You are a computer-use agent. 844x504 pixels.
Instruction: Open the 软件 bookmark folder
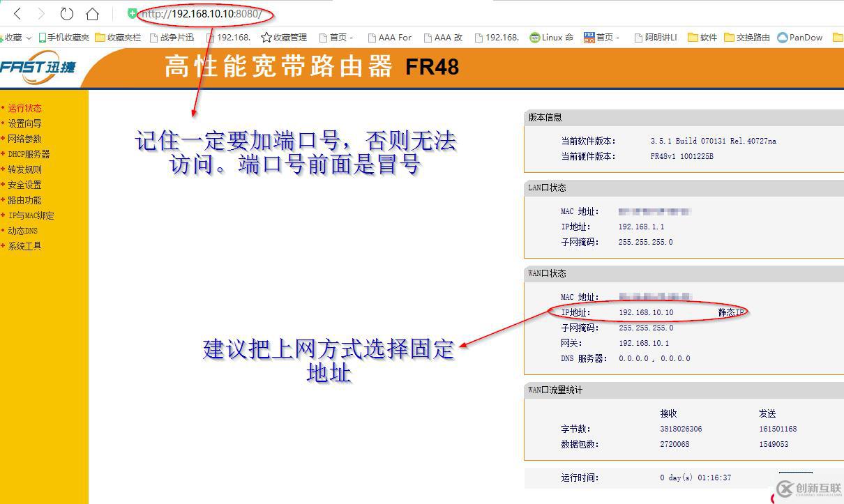click(x=702, y=38)
